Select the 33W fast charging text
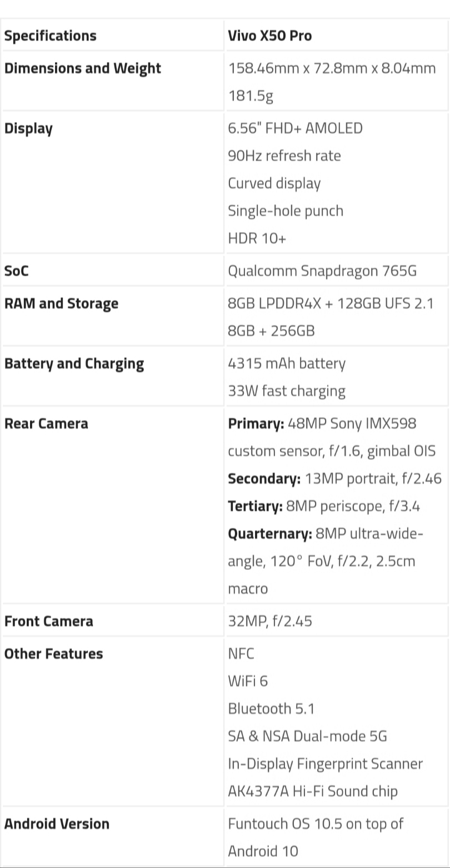This screenshot has width=450, height=868. (287, 391)
